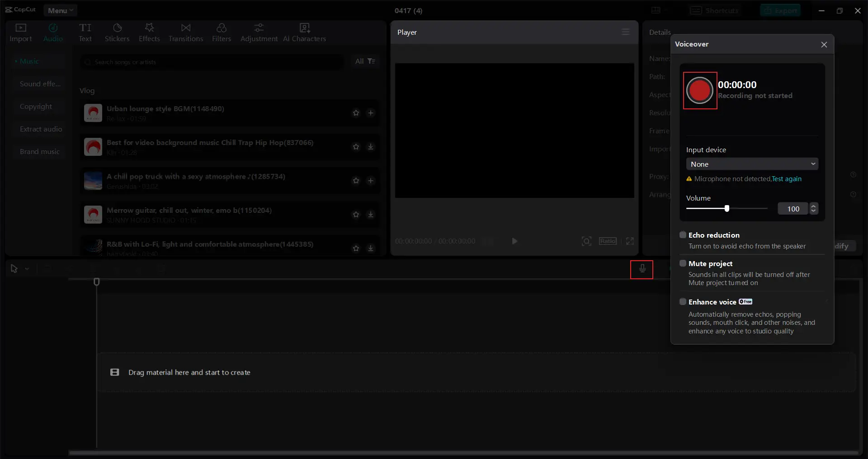Viewport: 868px width, 459px height.
Task: Open the Text panel
Action: click(85, 32)
